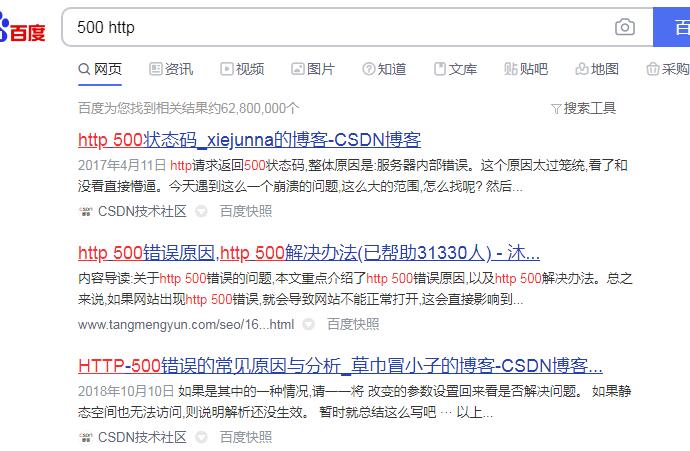Click the blue Baidu search button
Image resolution: width=690 pixels, height=451 pixels.
click(672, 27)
